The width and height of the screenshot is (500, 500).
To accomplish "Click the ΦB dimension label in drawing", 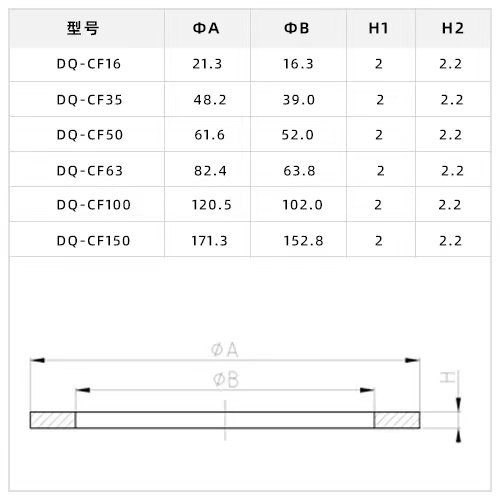I will (226, 380).
